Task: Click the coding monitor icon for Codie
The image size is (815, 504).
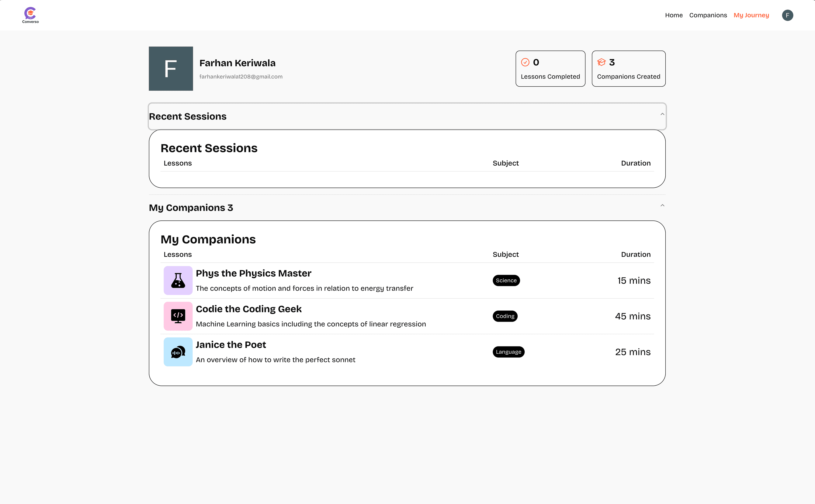Action: tap(178, 316)
